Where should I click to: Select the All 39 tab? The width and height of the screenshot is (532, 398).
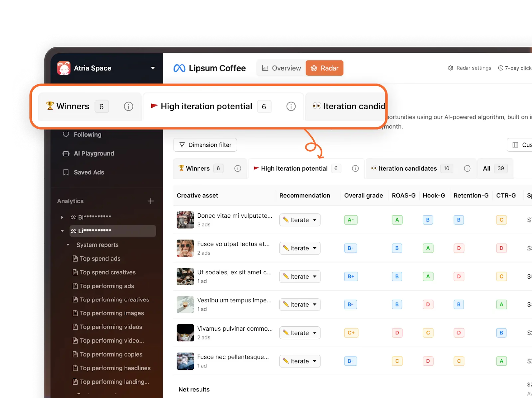tap(495, 168)
